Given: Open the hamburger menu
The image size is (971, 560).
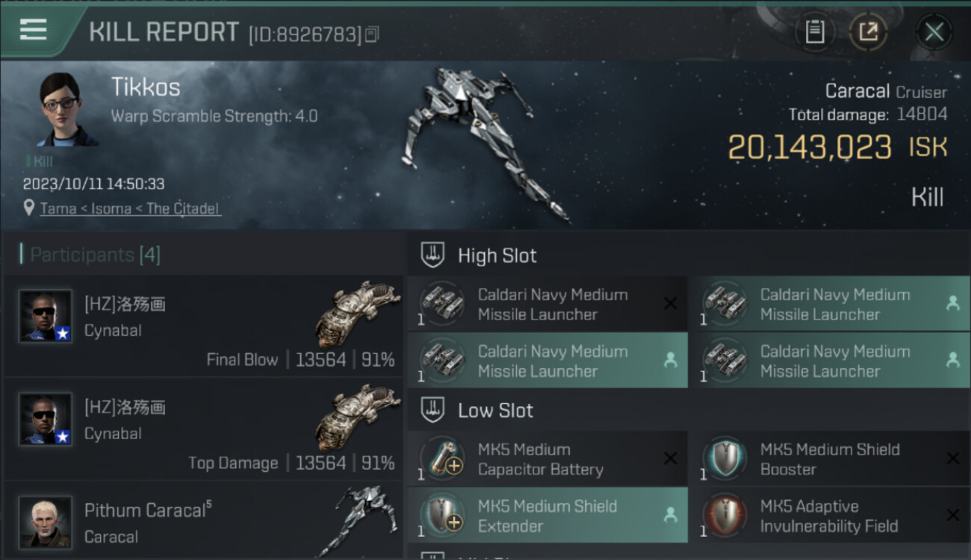Looking at the screenshot, I should click(34, 30).
